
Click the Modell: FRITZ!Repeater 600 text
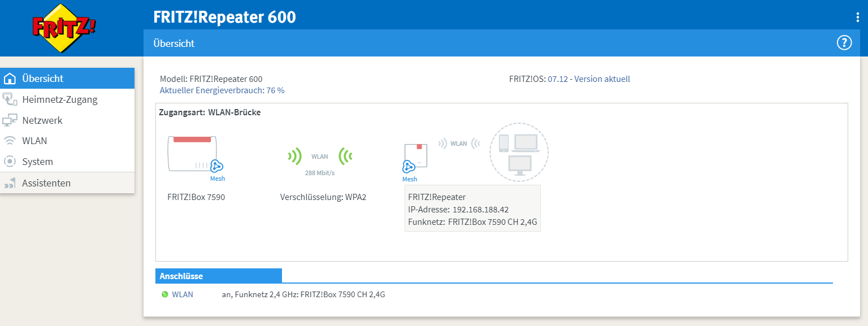point(211,79)
